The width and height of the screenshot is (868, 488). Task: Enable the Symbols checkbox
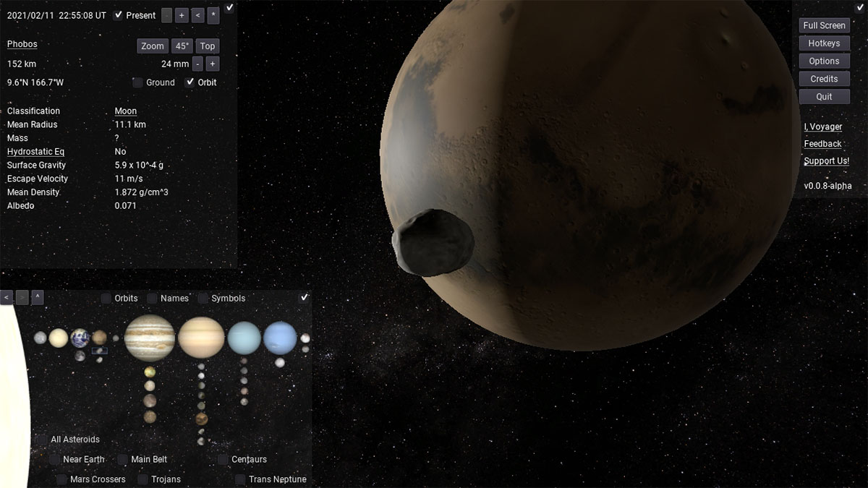tap(203, 299)
